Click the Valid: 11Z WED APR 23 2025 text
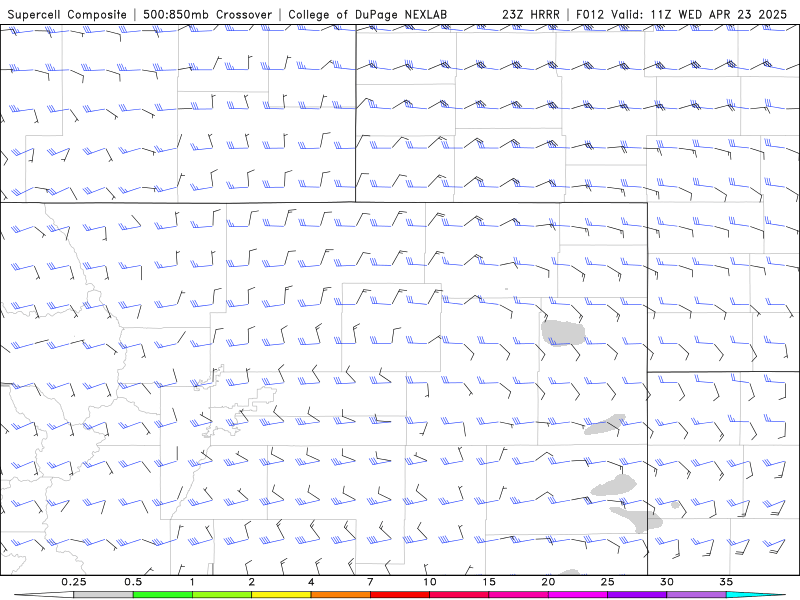This screenshot has width=800, height=600. coord(700,14)
